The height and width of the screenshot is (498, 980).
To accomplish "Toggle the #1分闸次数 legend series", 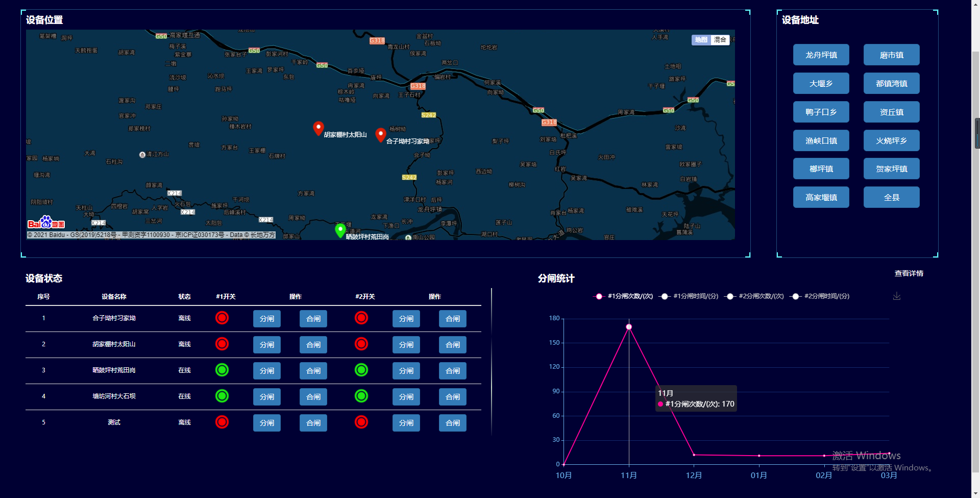I will 624,296.
